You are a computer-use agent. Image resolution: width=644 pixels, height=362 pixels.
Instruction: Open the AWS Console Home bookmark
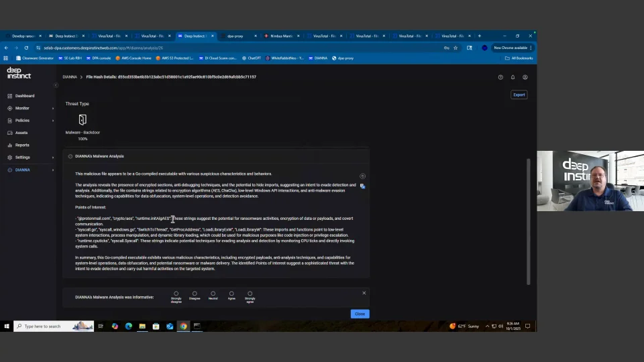point(133,58)
